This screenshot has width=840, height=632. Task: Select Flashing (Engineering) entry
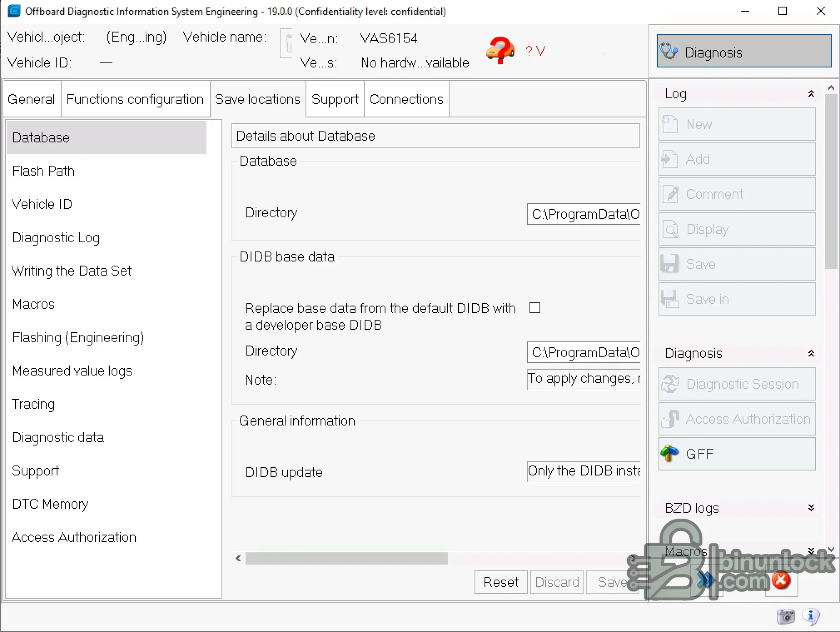click(107, 337)
